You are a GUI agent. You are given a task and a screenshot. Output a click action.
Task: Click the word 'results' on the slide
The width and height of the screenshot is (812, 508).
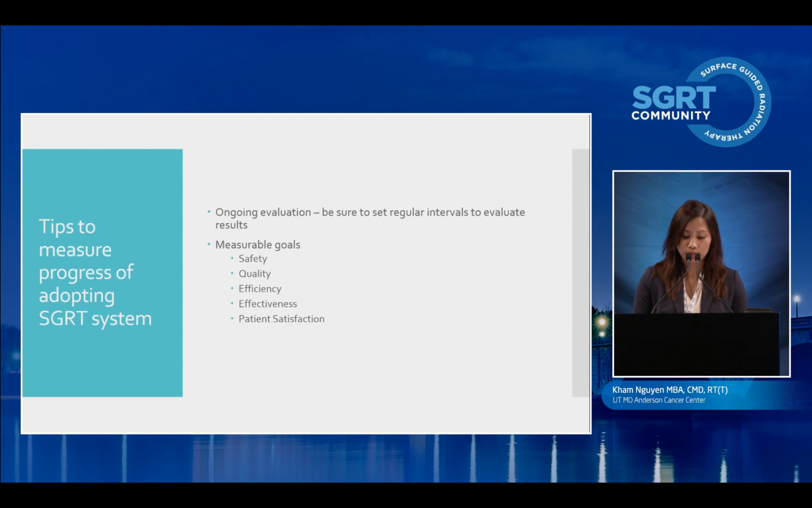(x=231, y=225)
